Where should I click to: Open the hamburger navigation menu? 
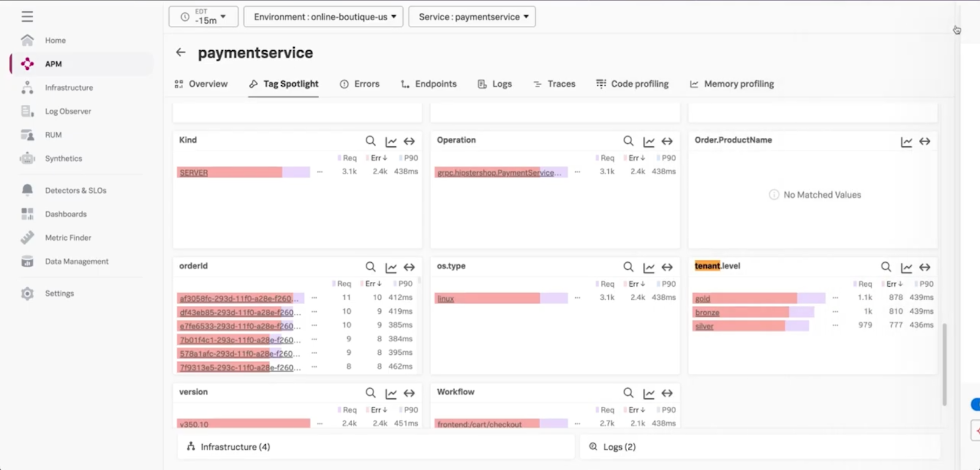[27, 17]
